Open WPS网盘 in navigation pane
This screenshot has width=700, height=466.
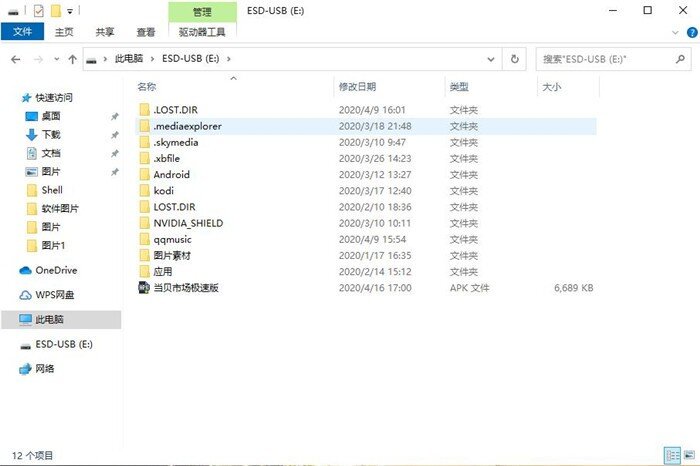46,295
